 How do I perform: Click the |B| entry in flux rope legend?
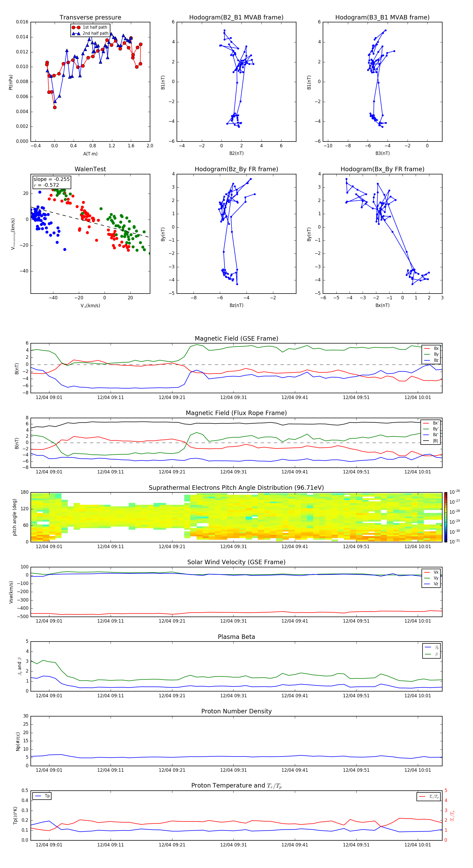[x=431, y=441]
